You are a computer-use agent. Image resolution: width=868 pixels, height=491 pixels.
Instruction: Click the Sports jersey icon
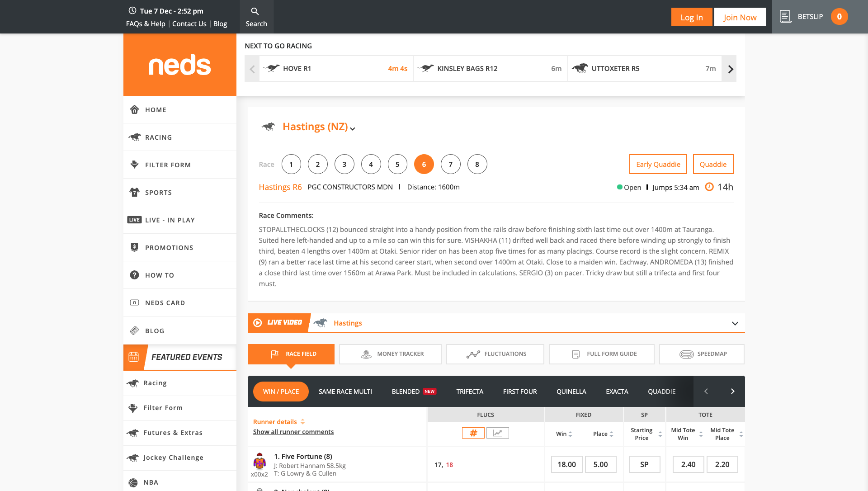(x=134, y=192)
